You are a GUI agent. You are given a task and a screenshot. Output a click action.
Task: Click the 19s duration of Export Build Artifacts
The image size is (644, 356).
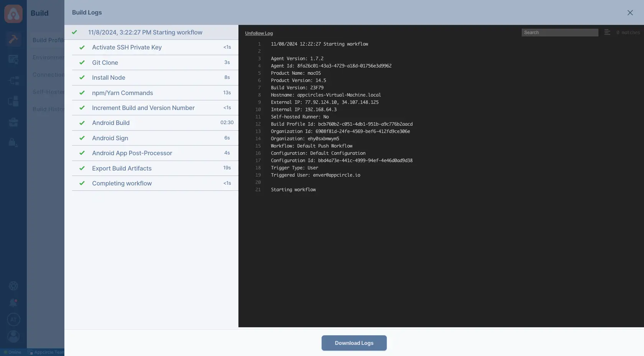(x=227, y=168)
